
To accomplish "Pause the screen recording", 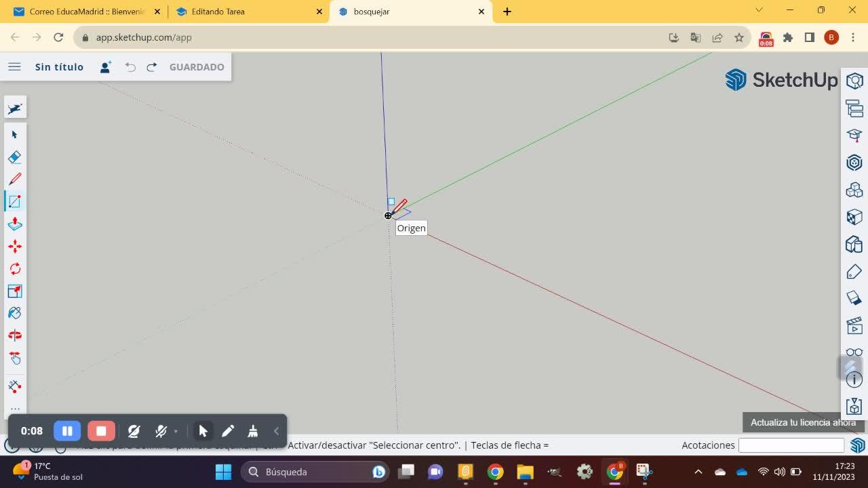I will 67,430.
